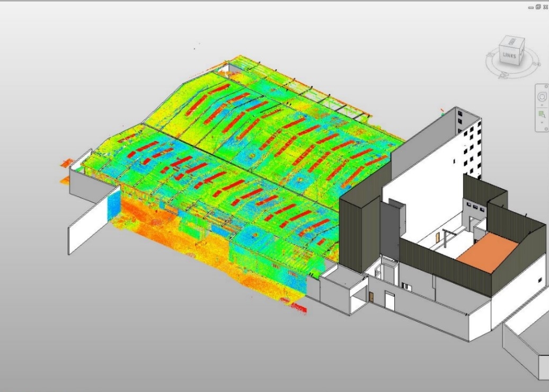
Task: Close the 3D view window
Action: click(544, 7)
